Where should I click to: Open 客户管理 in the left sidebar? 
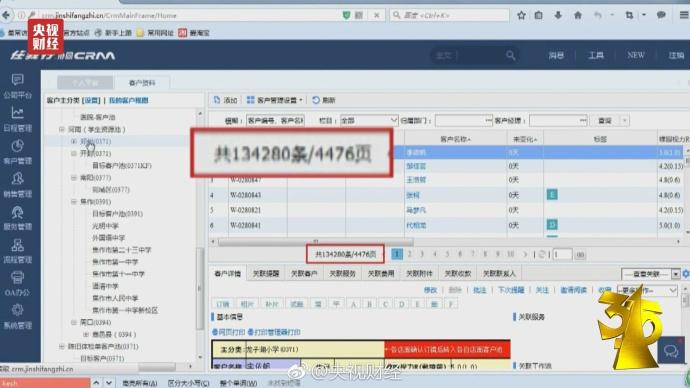(18, 152)
